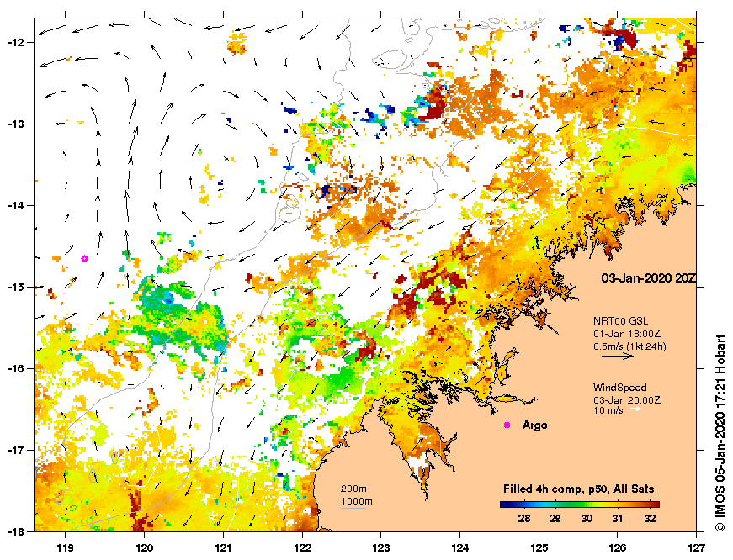Click the color scale value 28
Screen dimensions: 733x560
coord(524,519)
